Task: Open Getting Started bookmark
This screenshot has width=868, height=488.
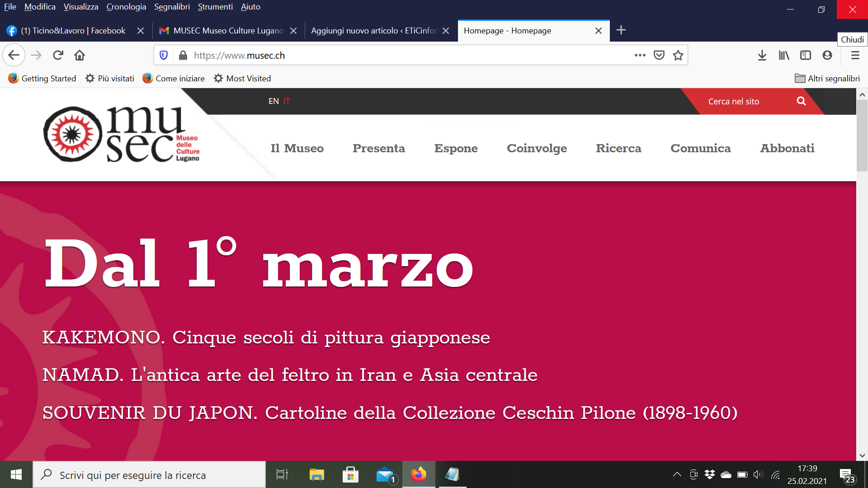Action: pos(42,78)
